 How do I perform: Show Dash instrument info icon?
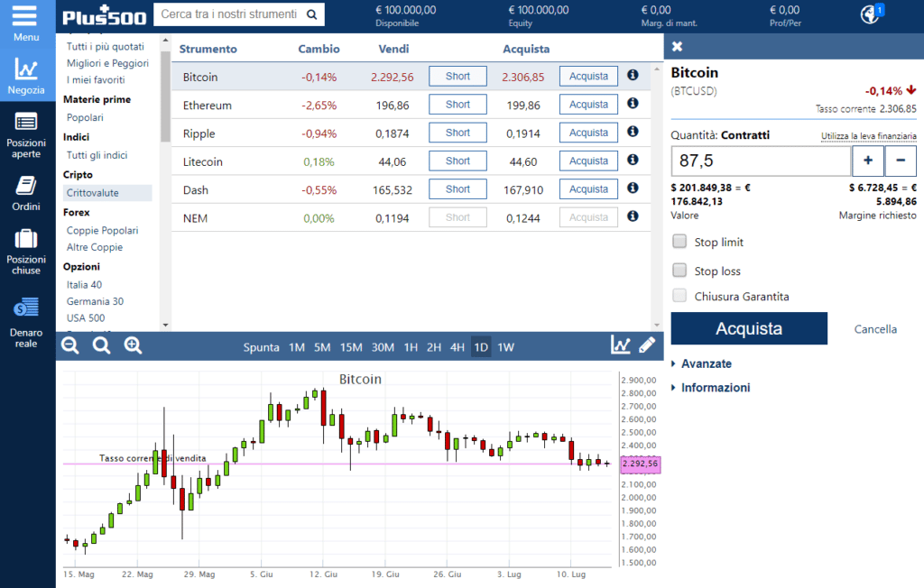[x=633, y=188]
